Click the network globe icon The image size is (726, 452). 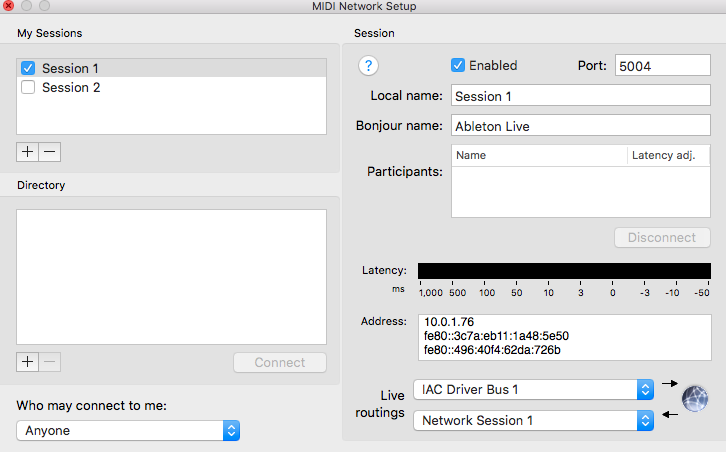click(695, 398)
